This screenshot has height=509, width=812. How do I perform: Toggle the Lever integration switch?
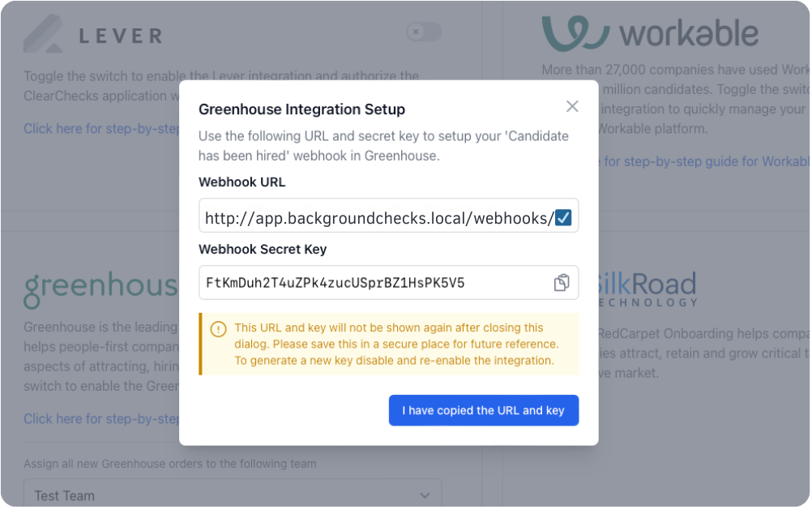424,32
